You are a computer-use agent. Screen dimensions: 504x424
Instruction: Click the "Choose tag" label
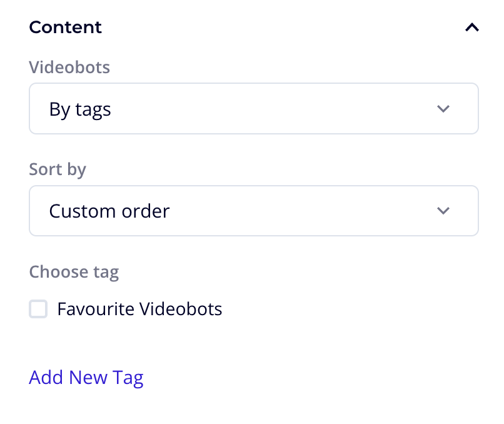(74, 272)
